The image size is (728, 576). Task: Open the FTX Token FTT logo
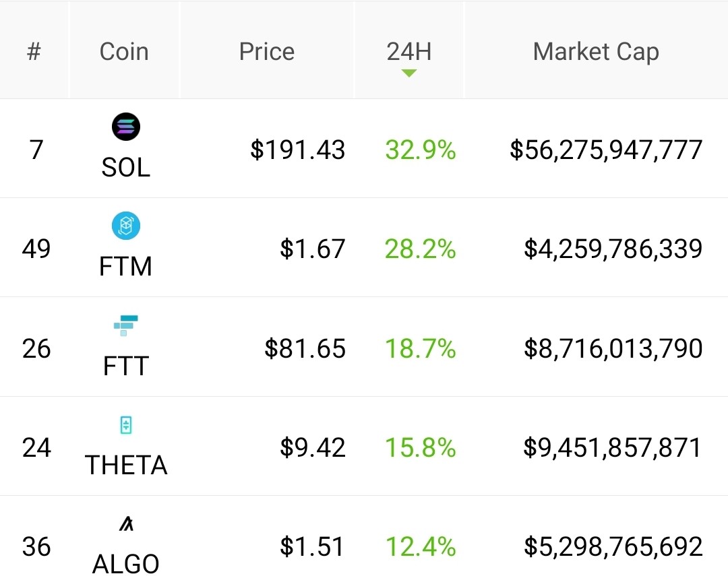click(126, 325)
